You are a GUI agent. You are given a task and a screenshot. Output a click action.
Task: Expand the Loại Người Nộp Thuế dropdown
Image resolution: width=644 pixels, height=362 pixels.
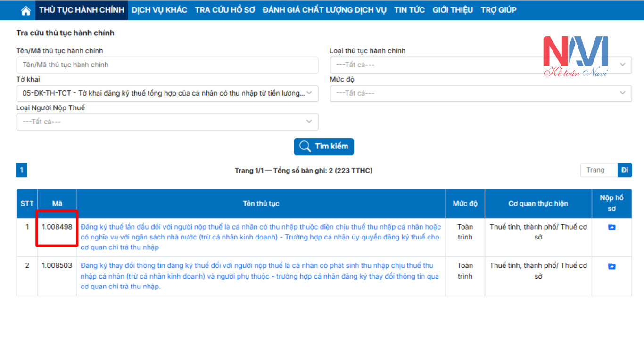[167, 122]
